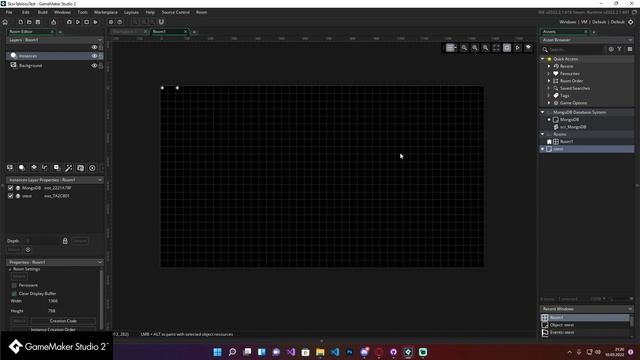Collapse the Layers - Room1 panel header

point(100,40)
